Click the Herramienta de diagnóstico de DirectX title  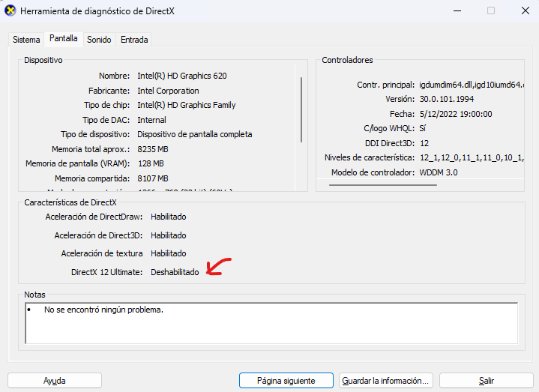tap(97, 11)
